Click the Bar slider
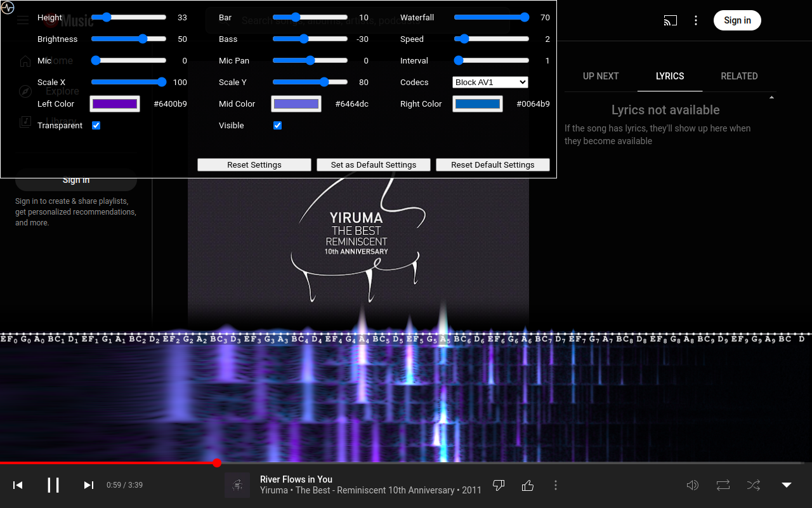Viewport: 812px width, 508px height. point(310,18)
